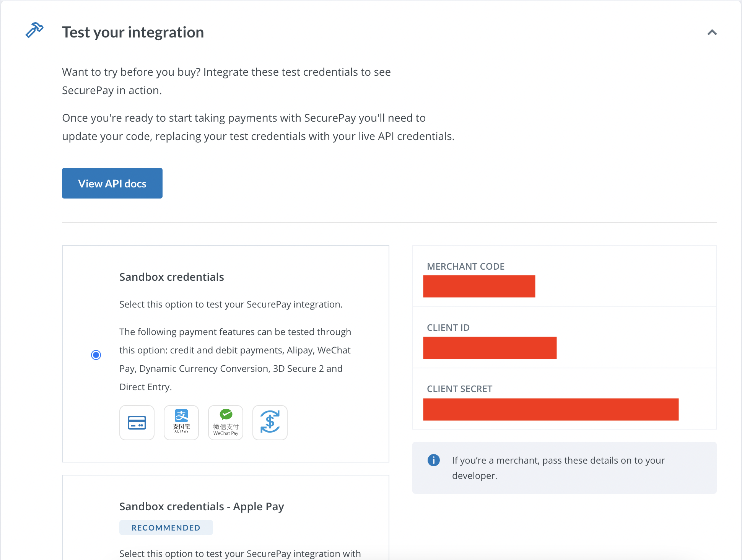Click the WeChat Pay icon

click(x=226, y=423)
